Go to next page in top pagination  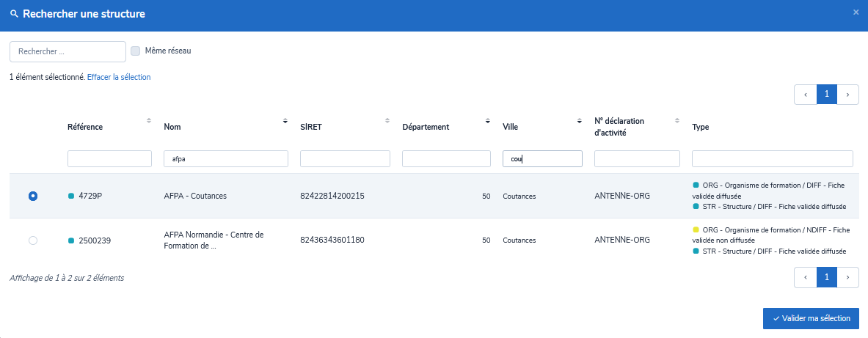848,95
